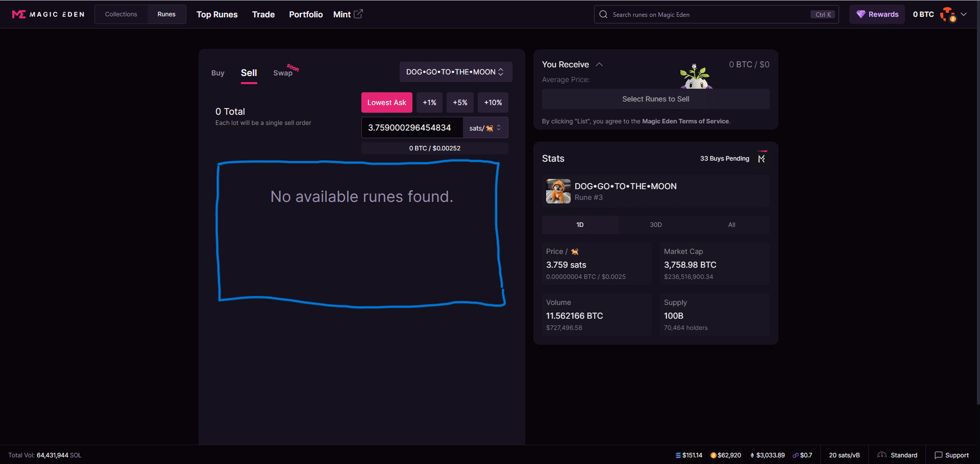Click the 33 Buys Pending label
Screen dimensions: 980x464
pyautogui.click(x=725, y=159)
